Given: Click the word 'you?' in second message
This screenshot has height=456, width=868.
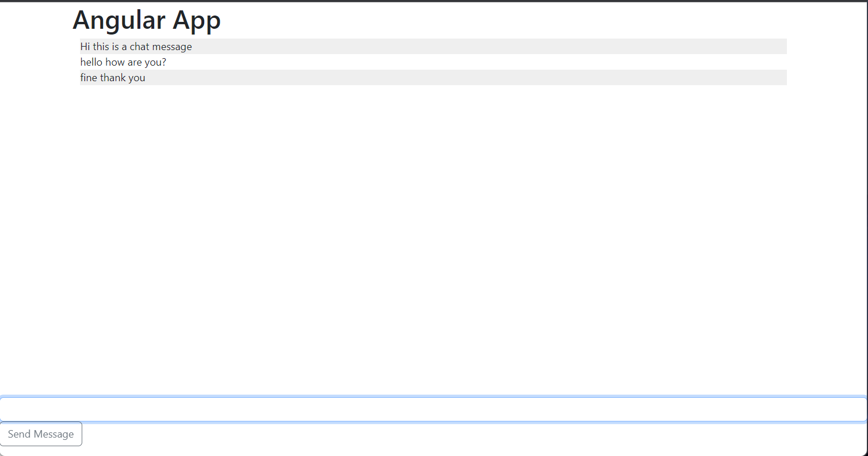Looking at the screenshot, I should (x=155, y=62).
